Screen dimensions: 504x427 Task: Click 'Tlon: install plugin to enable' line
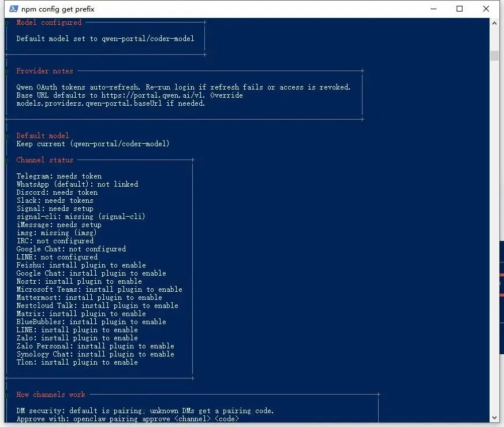77,362
